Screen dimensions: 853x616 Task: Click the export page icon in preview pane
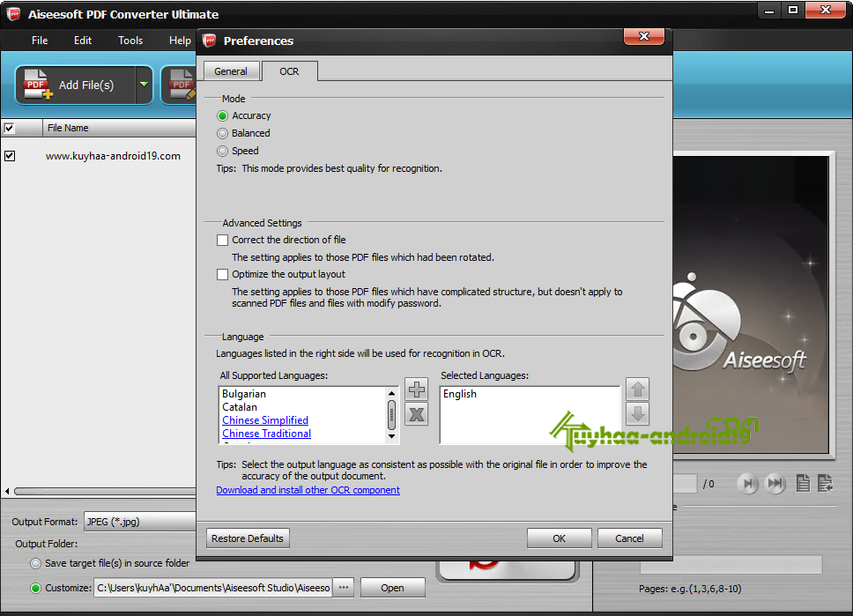(x=826, y=483)
